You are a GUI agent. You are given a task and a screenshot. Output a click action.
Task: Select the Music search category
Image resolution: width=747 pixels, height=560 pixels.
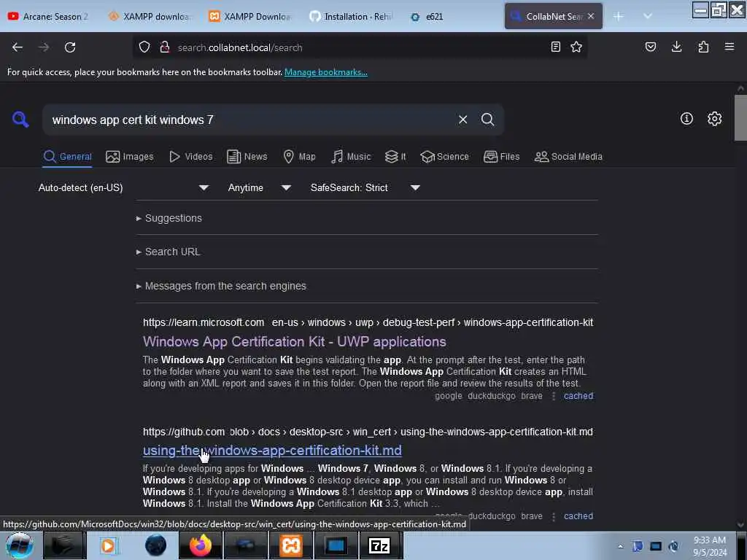(x=351, y=157)
